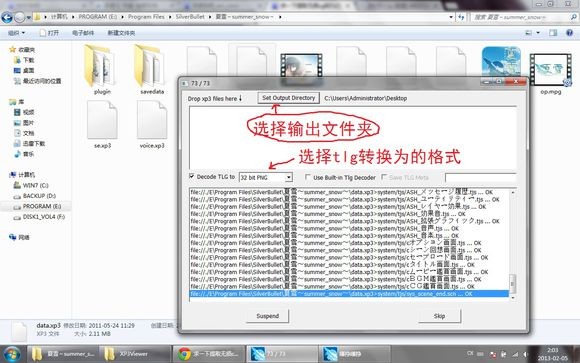580x363 pixels.
Task: Select the voice.xp3 file icon
Action: [x=152, y=121]
